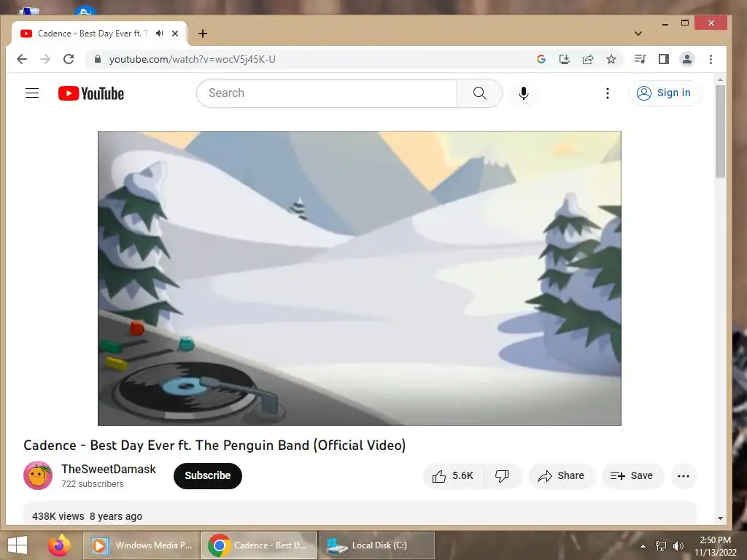Image resolution: width=747 pixels, height=560 pixels.
Task: Select the address bar URL
Action: 193,59
